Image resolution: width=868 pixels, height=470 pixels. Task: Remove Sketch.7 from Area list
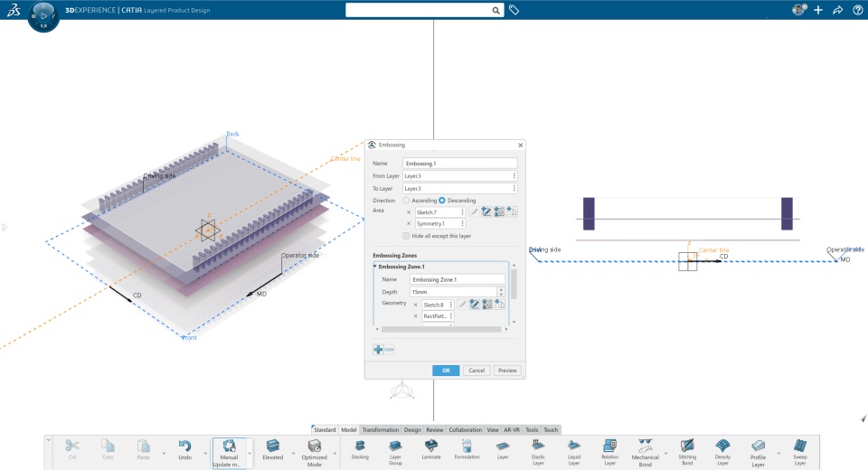(x=409, y=212)
